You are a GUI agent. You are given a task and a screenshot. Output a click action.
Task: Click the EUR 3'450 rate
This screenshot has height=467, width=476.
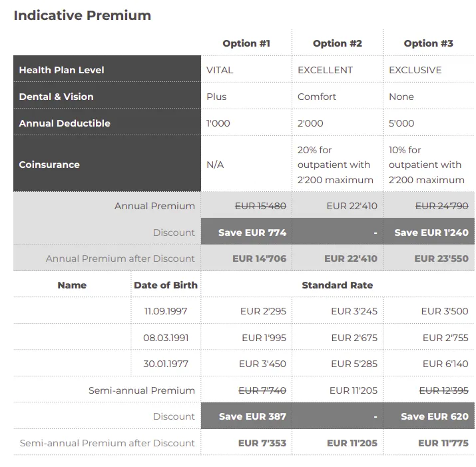[262, 364]
